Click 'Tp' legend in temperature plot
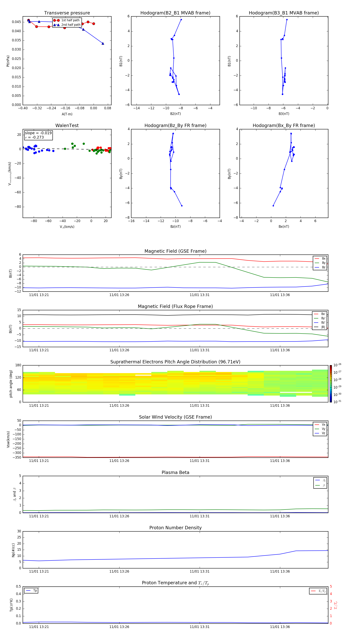351x644 pixels. click(x=31, y=591)
